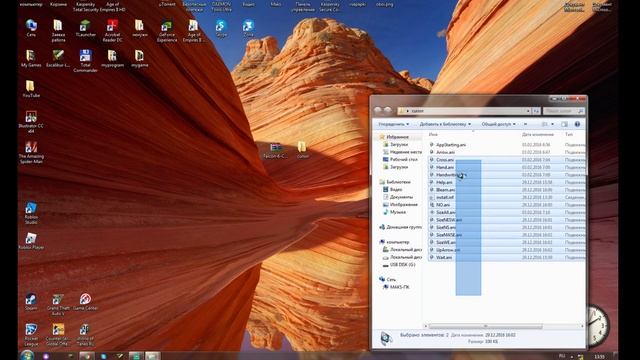Launch Rocket League from the desktop
This screenshot has height=360, width=640.
pyautogui.click(x=31, y=335)
